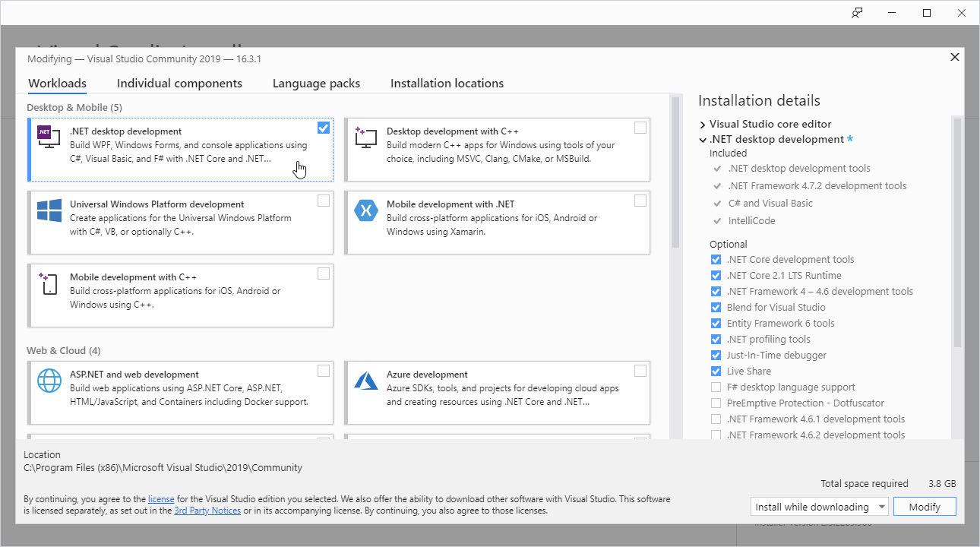
Task: Click the Xamarin Mobile development with .NET icon
Action: pyautogui.click(x=365, y=210)
